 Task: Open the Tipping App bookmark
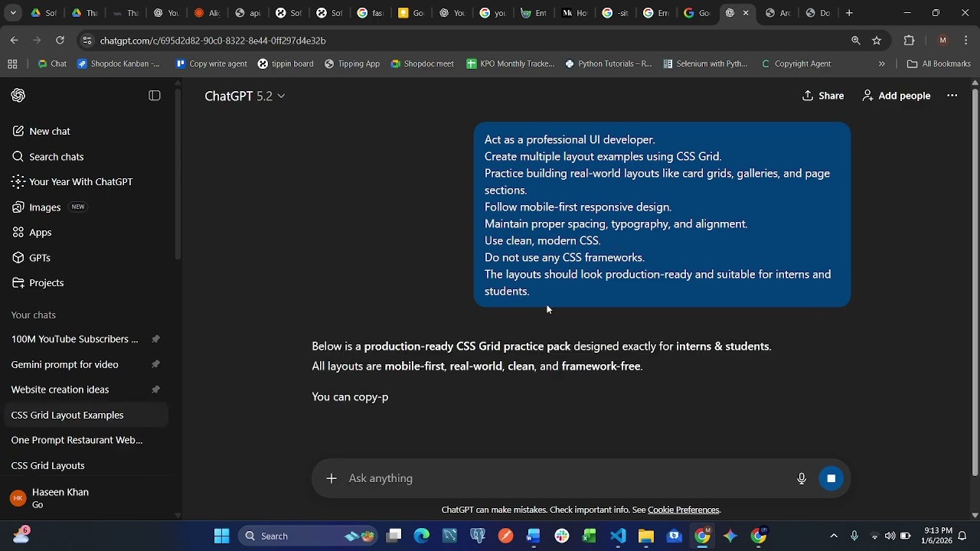[x=352, y=64]
